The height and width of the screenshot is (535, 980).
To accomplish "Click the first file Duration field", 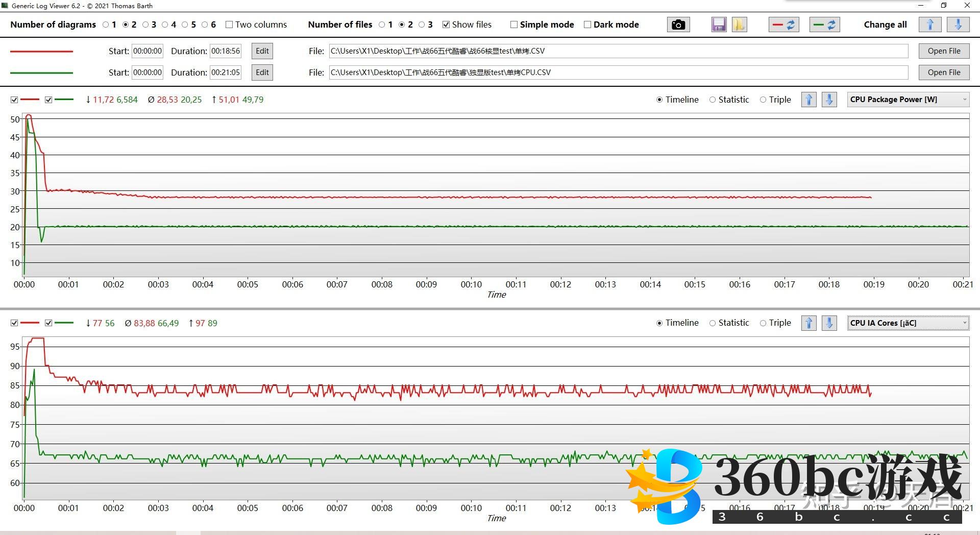I will 225,51.
